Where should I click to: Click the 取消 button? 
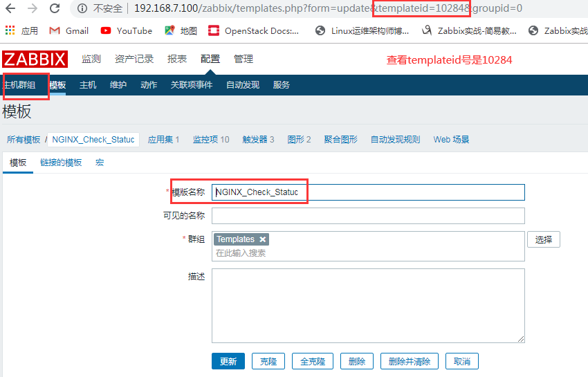(x=461, y=361)
